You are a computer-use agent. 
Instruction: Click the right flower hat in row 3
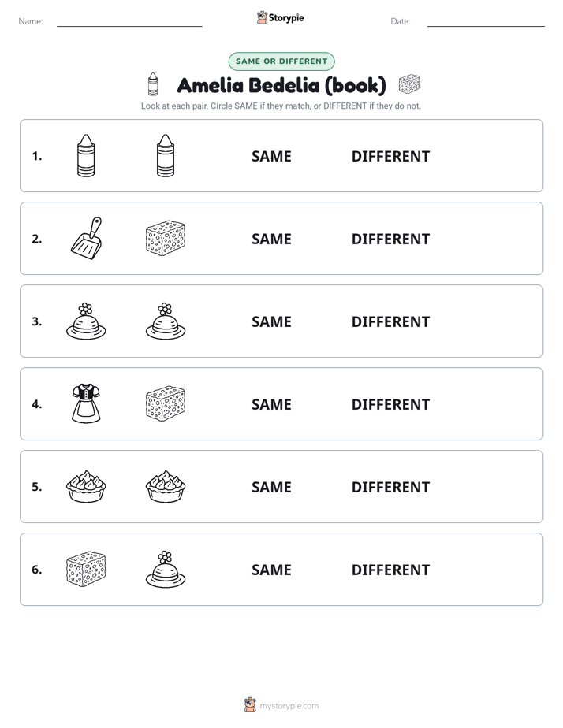[166, 321]
